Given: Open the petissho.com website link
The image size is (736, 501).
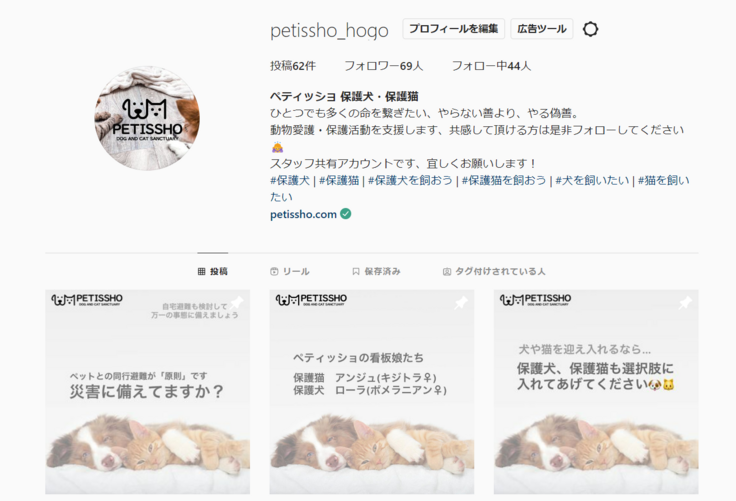Looking at the screenshot, I should [303, 215].
